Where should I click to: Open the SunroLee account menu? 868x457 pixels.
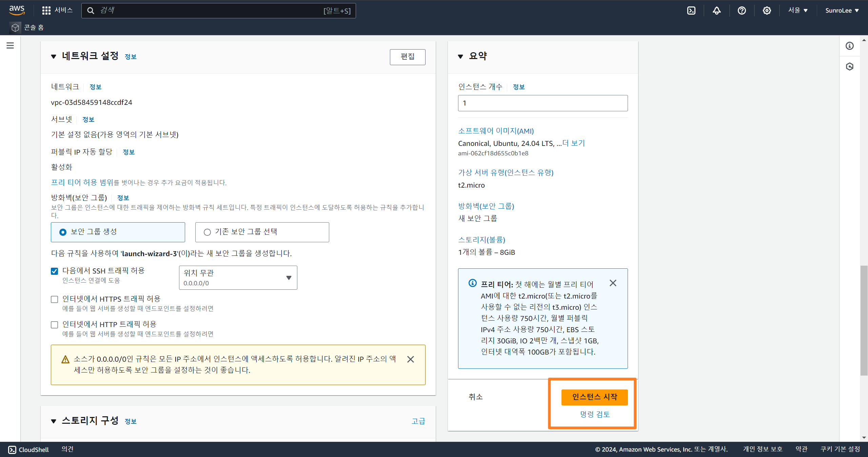coord(842,11)
